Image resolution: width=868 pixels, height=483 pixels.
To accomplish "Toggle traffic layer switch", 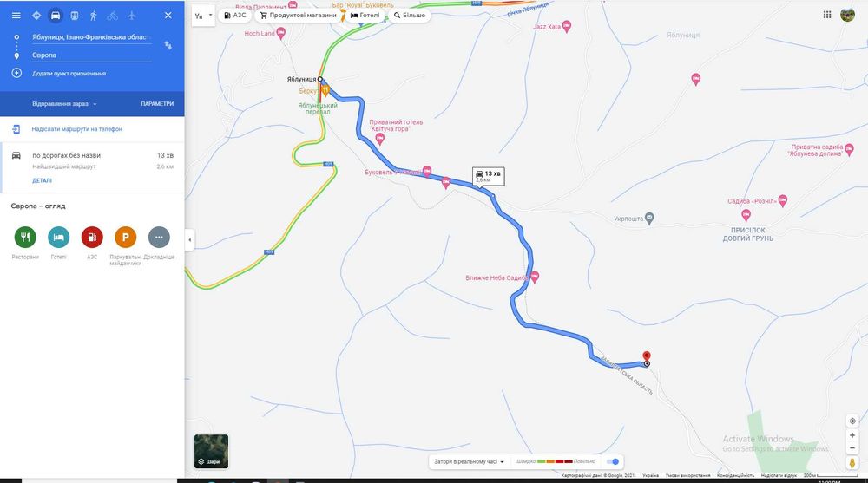I will [x=613, y=461].
